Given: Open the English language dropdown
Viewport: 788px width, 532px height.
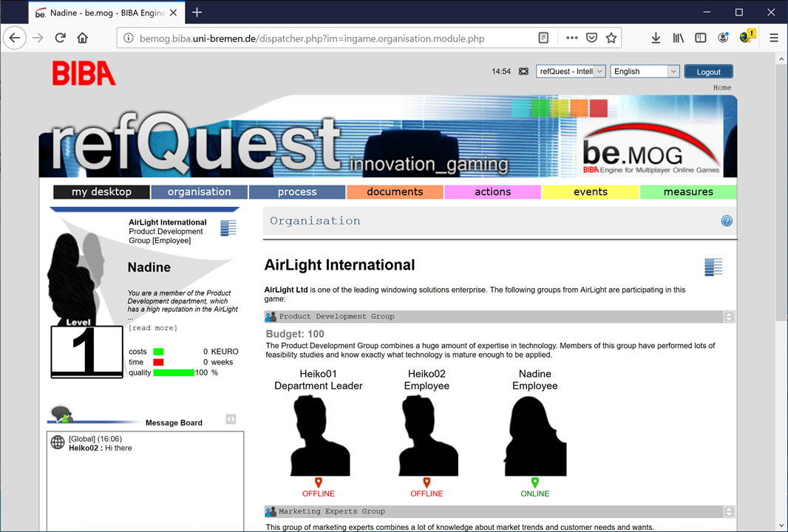Looking at the screenshot, I should (645, 72).
